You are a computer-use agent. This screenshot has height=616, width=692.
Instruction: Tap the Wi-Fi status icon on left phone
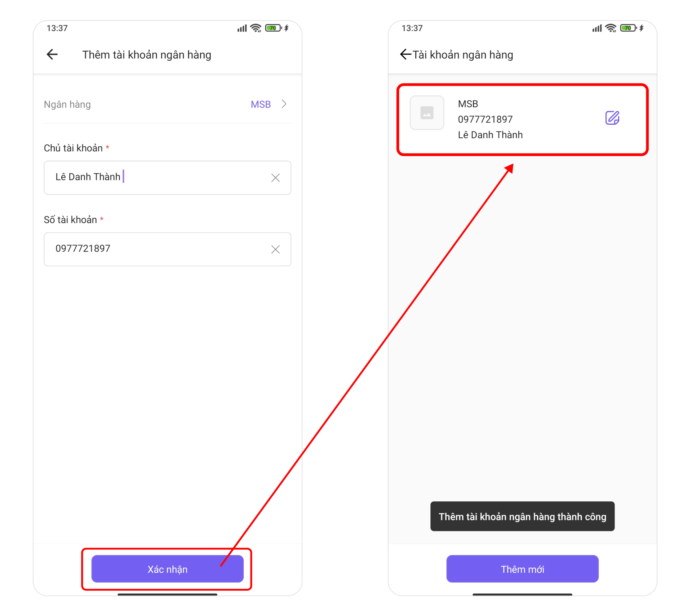click(x=256, y=28)
